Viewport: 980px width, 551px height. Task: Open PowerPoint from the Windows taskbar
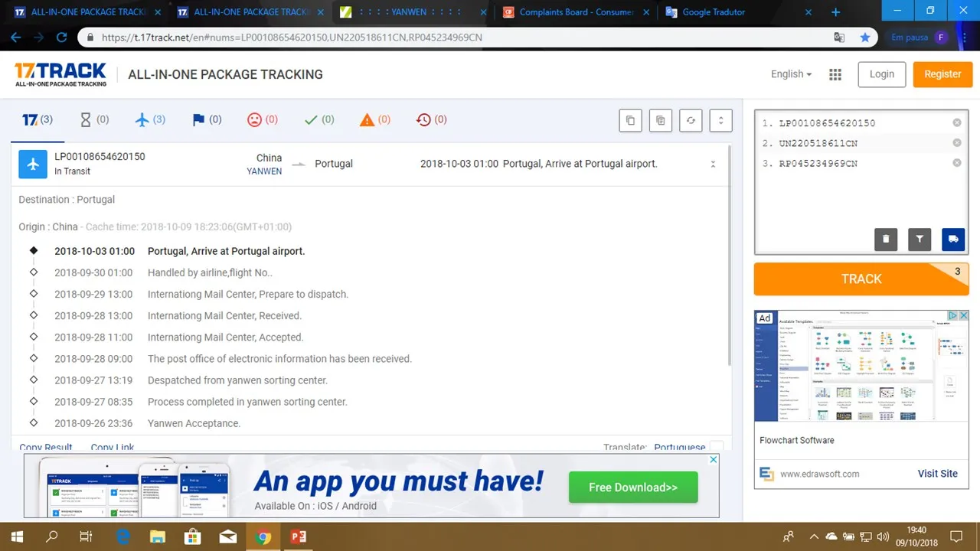[298, 536]
